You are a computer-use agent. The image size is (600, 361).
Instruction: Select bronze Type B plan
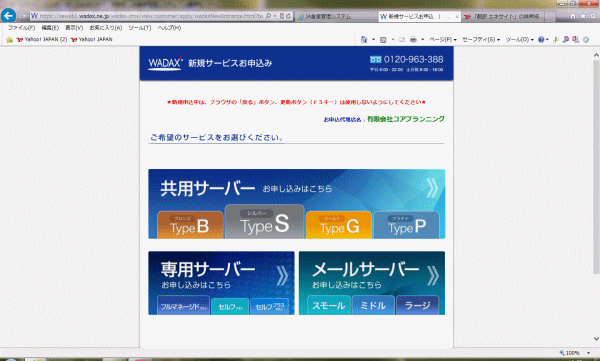190,225
